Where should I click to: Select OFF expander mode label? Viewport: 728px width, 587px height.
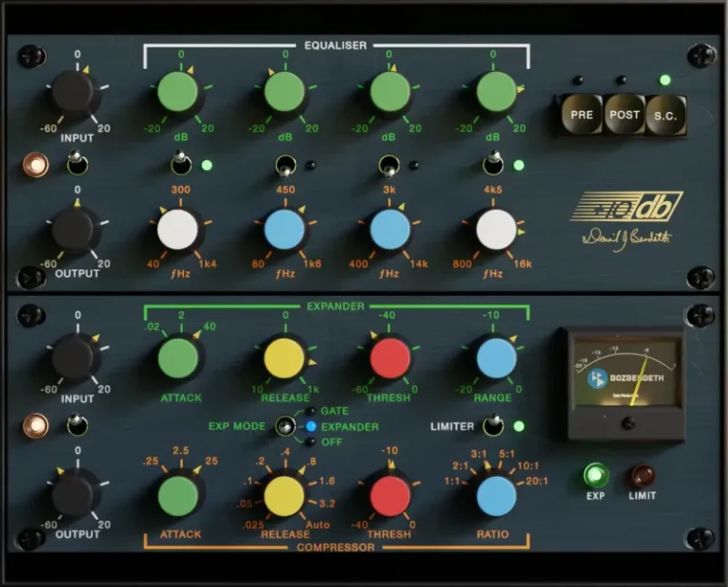pyautogui.click(x=332, y=442)
